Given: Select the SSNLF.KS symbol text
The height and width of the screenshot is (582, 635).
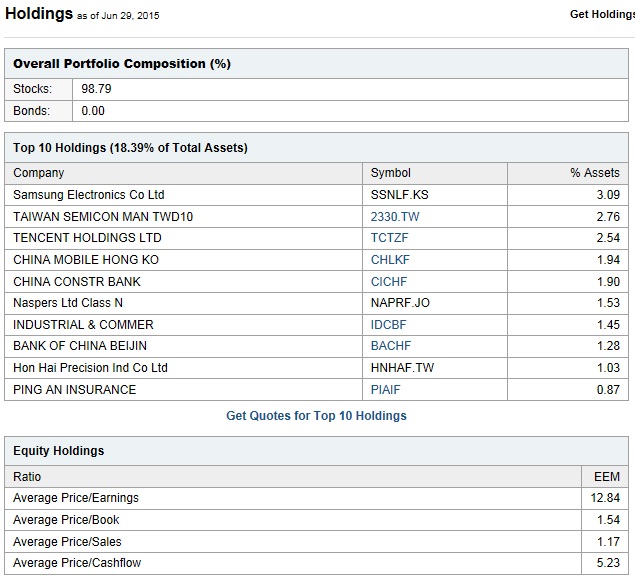Looking at the screenshot, I should [399, 195].
